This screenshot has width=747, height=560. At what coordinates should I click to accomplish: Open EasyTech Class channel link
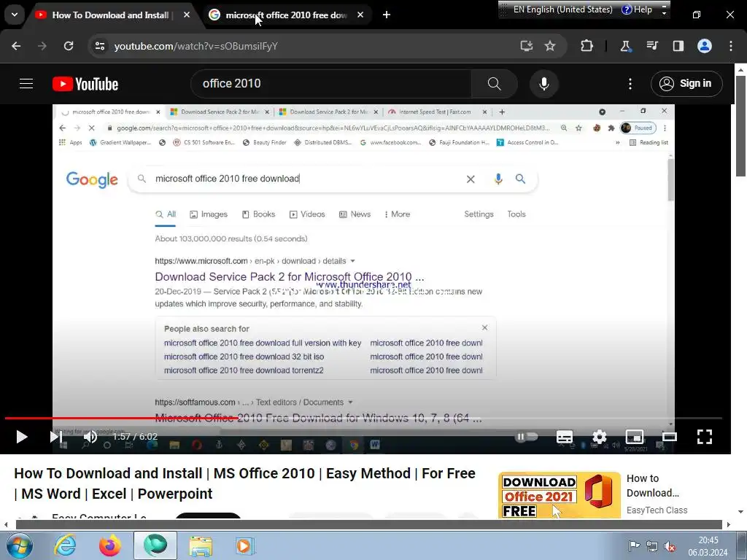[657, 510]
